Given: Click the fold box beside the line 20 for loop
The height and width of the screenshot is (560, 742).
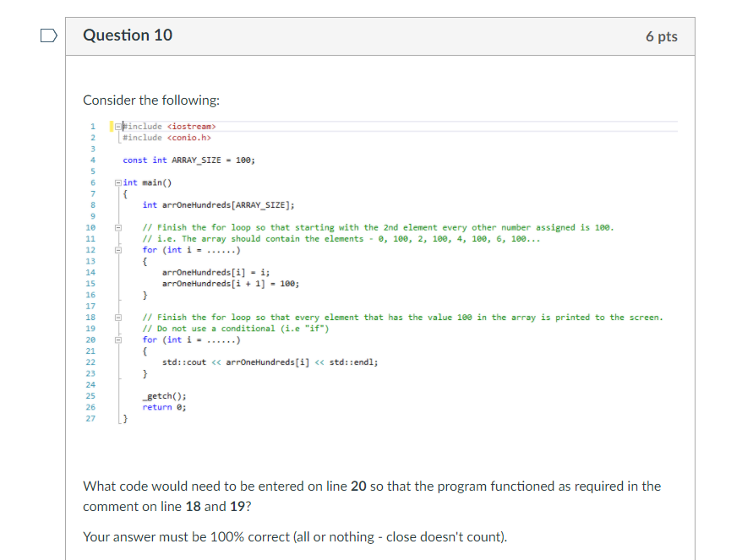Looking at the screenshot, I should coord(117,340).
